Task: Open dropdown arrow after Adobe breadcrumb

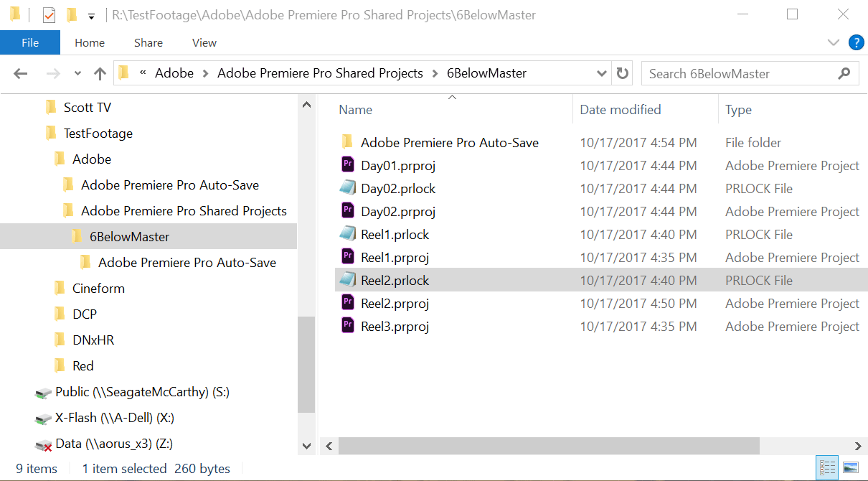Action: click(x=206, y=73)
